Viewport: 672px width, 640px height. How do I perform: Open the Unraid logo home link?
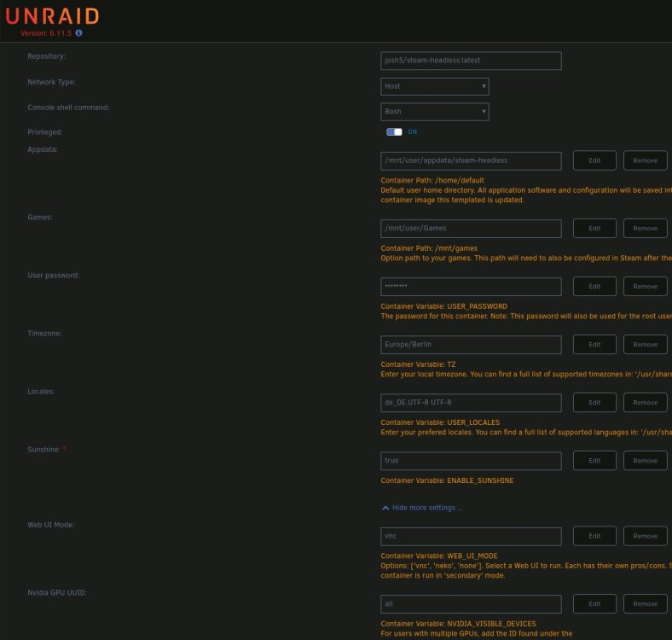tap(52, 17)
